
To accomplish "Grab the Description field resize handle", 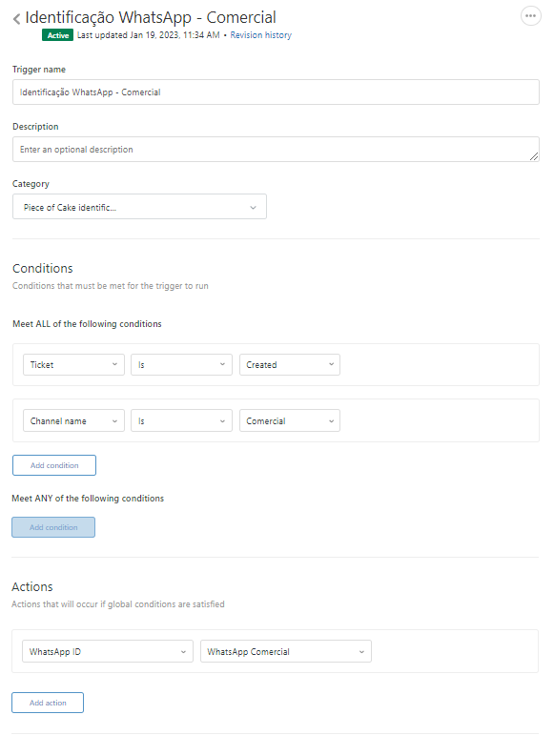I will tap(534, 156).
